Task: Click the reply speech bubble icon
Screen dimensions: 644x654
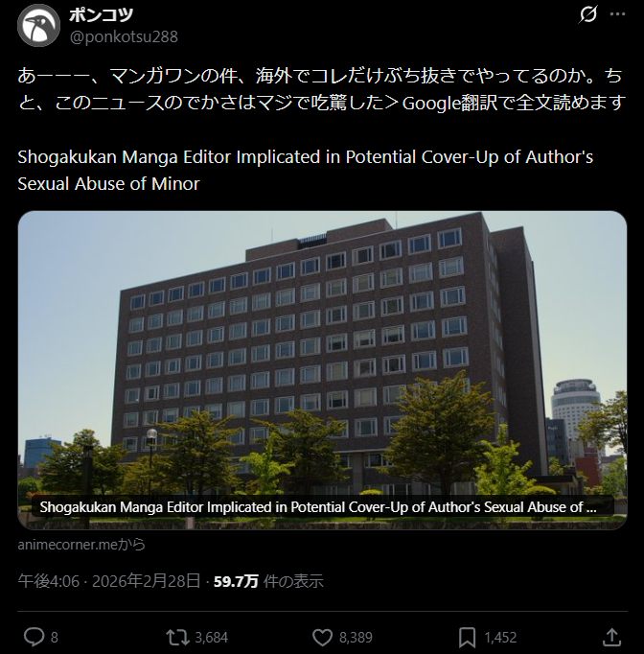Action: point(34,638)
